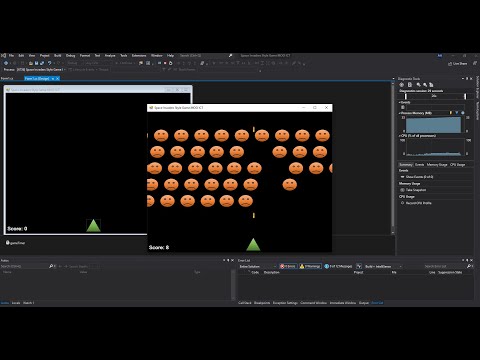Select the Score label in the designer form

17,229
